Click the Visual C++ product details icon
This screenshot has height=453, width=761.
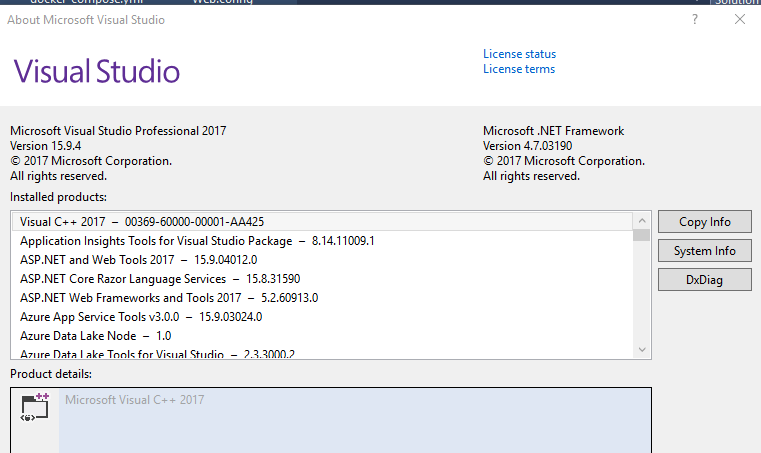(35, 407)
